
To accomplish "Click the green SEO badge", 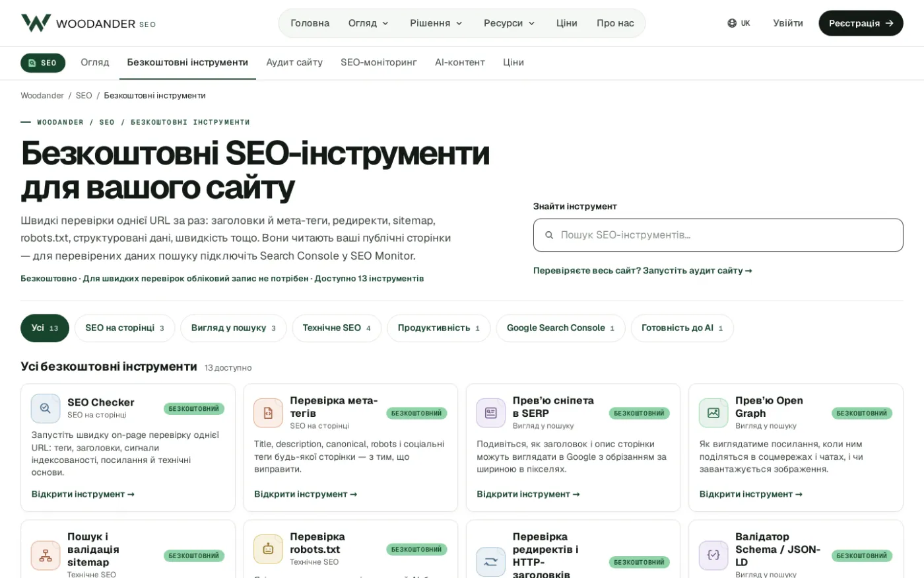I will (43, 63).
